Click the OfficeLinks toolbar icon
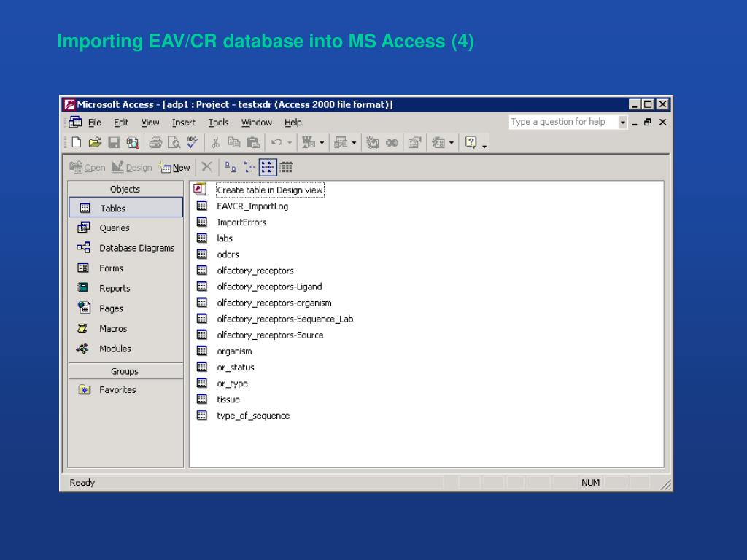Viewport: 747px width, 560px height. [x=309, y=142]
